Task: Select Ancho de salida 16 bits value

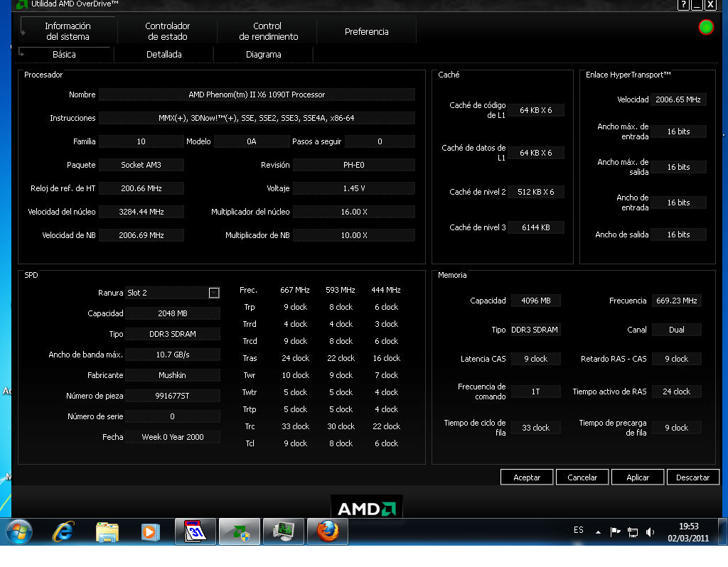Action: pyautogui.click(x=678, y=234)
